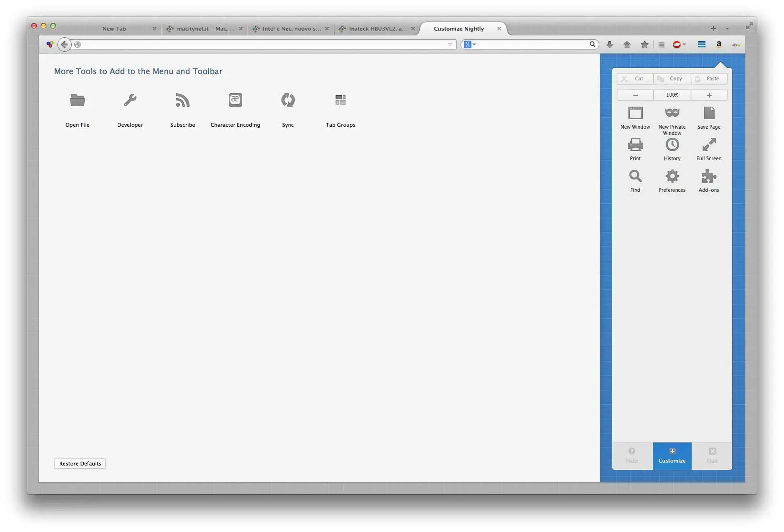784x532 pixels.
Task: Select the Developer wrench icon
Action: [x=130, y=100]
